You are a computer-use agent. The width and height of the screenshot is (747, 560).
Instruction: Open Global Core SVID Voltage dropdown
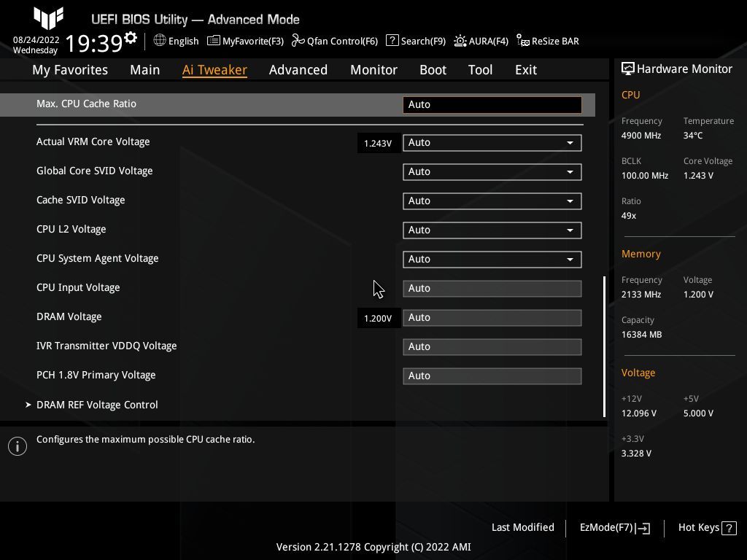492,172
